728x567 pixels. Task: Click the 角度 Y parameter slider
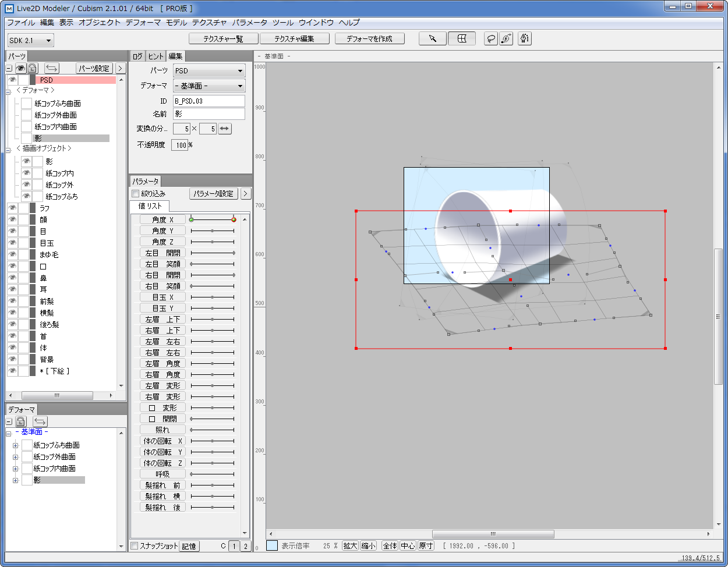click(212, 231)
